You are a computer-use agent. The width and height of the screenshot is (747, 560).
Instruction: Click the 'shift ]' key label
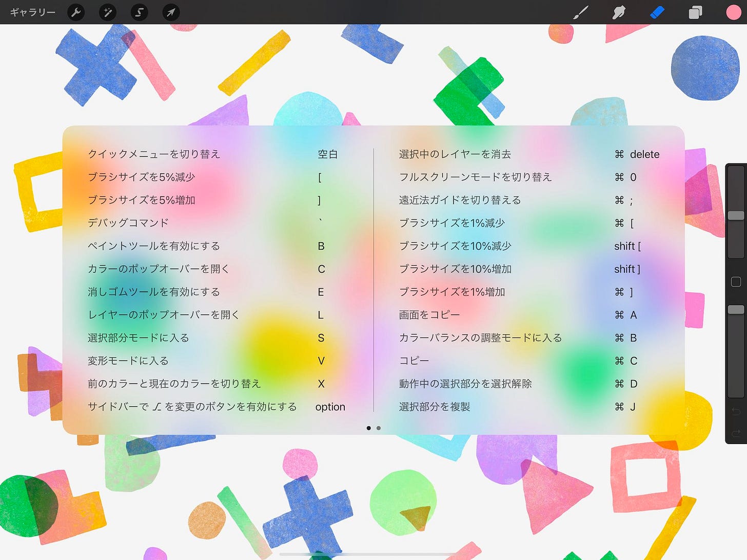coord(627,269)
